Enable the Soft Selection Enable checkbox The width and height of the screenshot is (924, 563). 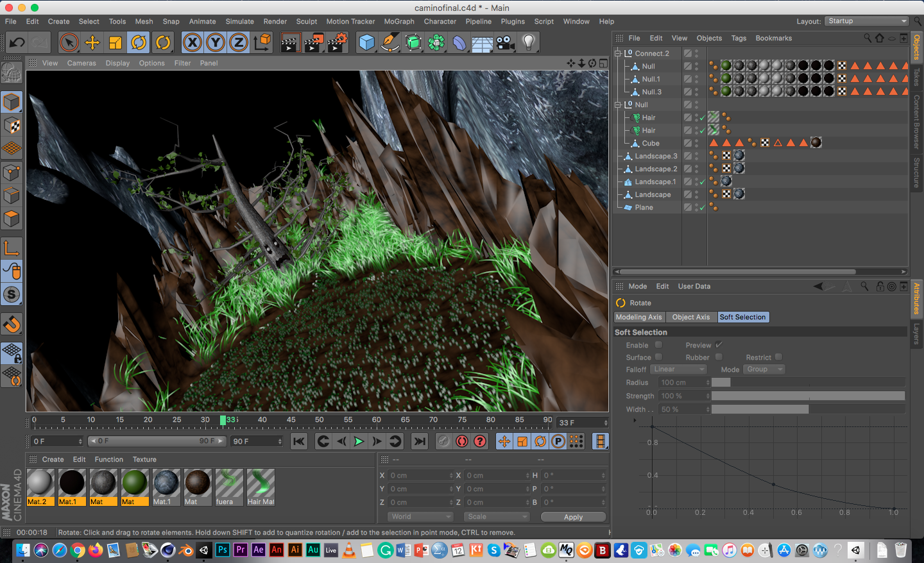(x=658, y=345)
